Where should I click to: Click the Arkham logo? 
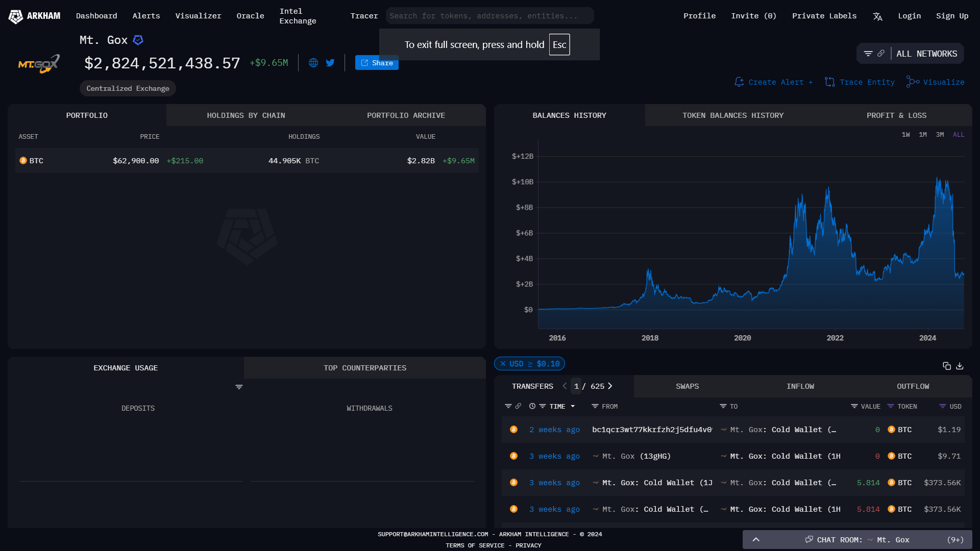[x=34, y=16]
